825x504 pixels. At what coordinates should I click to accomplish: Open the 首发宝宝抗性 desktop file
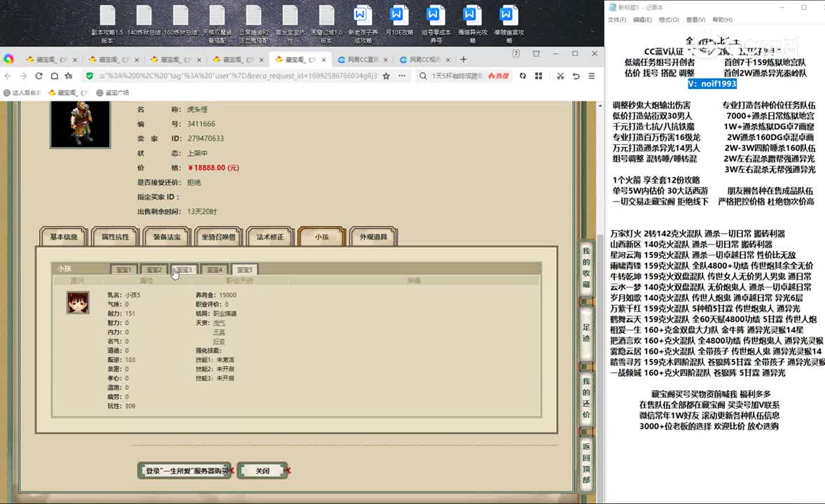(290, 24)
